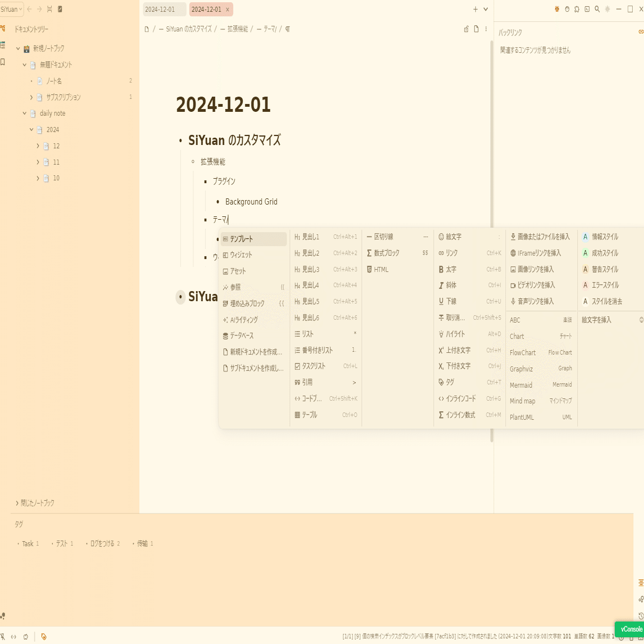Expand the 10 document node
Viewport: 644px width, 644px height.
(38, 178)
